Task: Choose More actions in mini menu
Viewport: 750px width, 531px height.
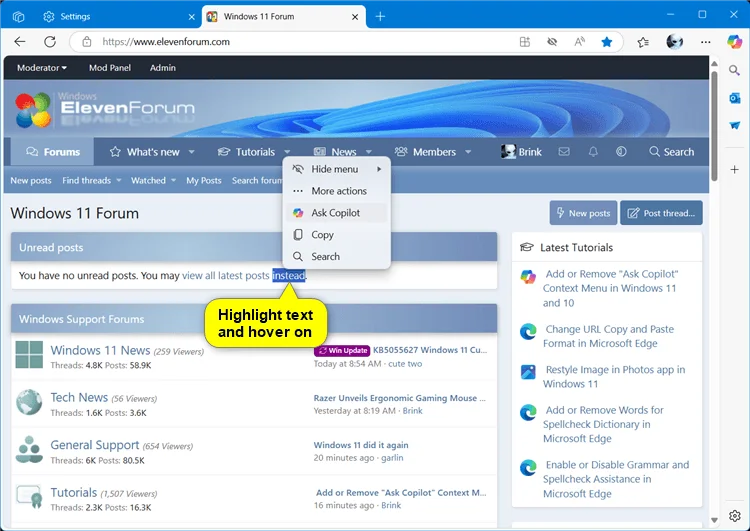Action: [337, 191]
